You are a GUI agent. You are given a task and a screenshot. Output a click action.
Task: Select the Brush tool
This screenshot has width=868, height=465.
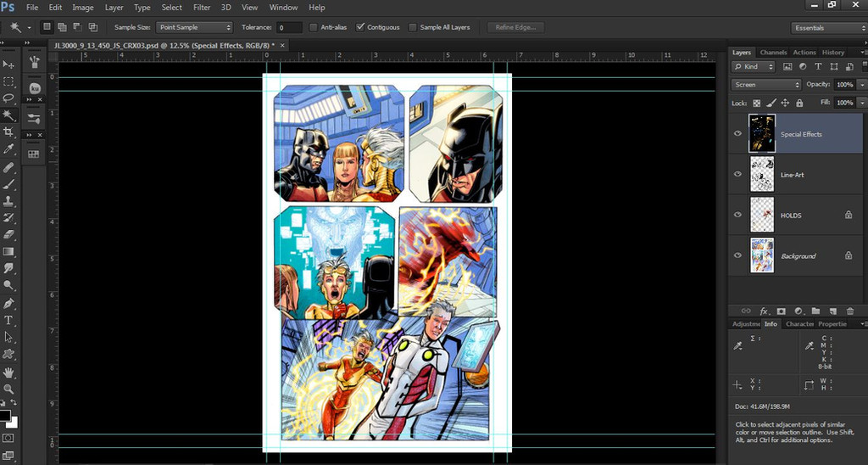pyautogui.click(x=8, y=184)
